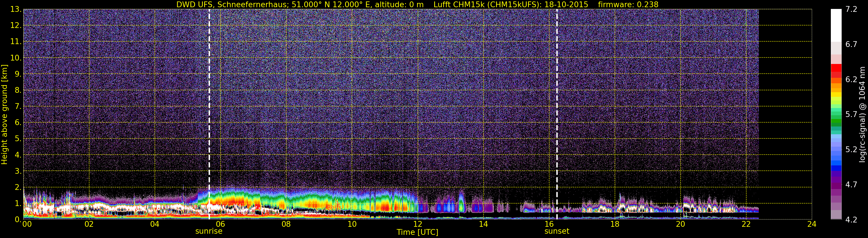Click the colorbar tick value 5.7
Viewport: 868px width, 238px height.
click(x=851, y=115)
